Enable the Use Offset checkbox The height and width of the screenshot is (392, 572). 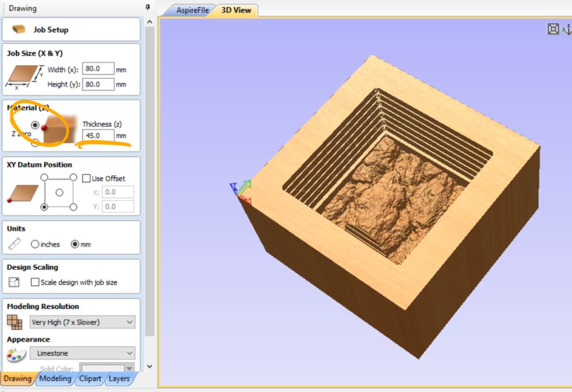[86, 178]
